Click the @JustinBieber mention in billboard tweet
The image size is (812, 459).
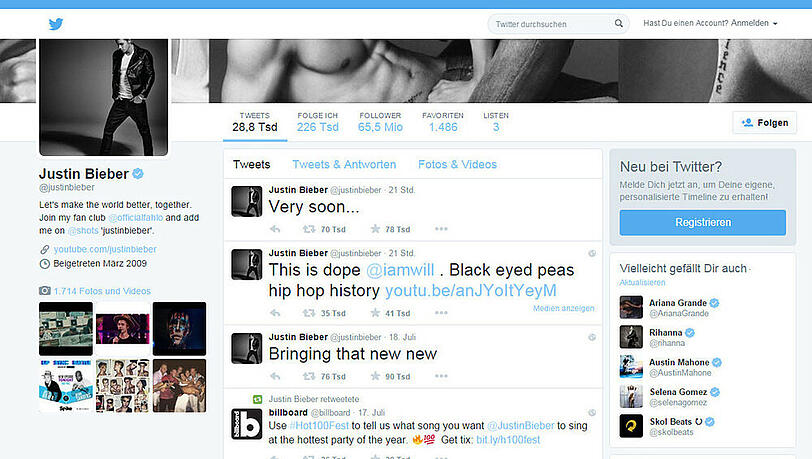tap(520, 425)
